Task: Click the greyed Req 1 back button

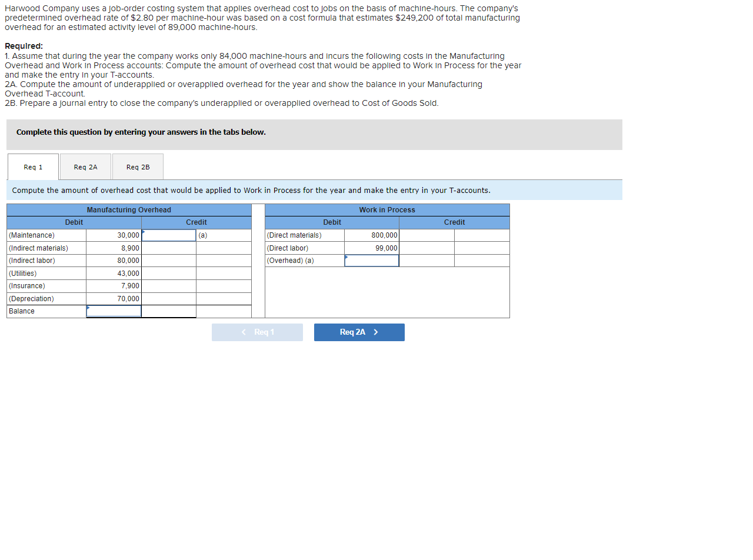Action: coord(257,332)
